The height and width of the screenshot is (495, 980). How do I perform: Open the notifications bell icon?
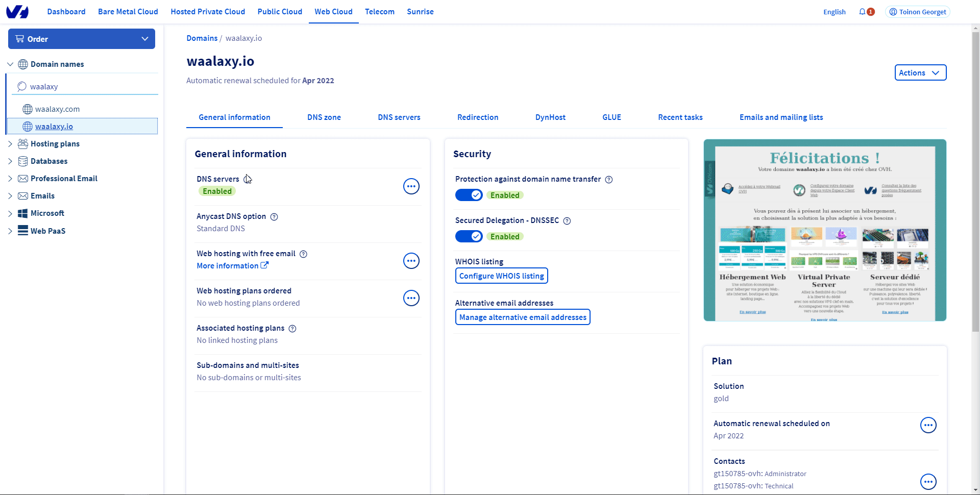click(863, 12)
